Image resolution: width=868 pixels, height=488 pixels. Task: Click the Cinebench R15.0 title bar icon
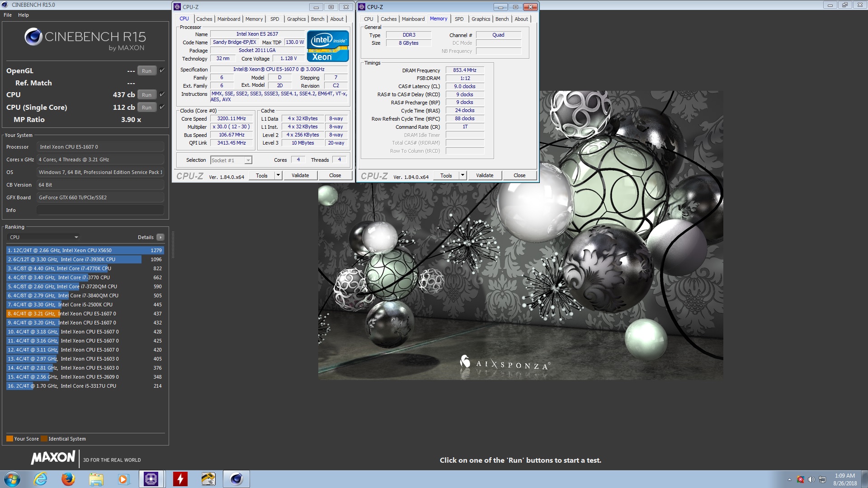coord(5,5)
